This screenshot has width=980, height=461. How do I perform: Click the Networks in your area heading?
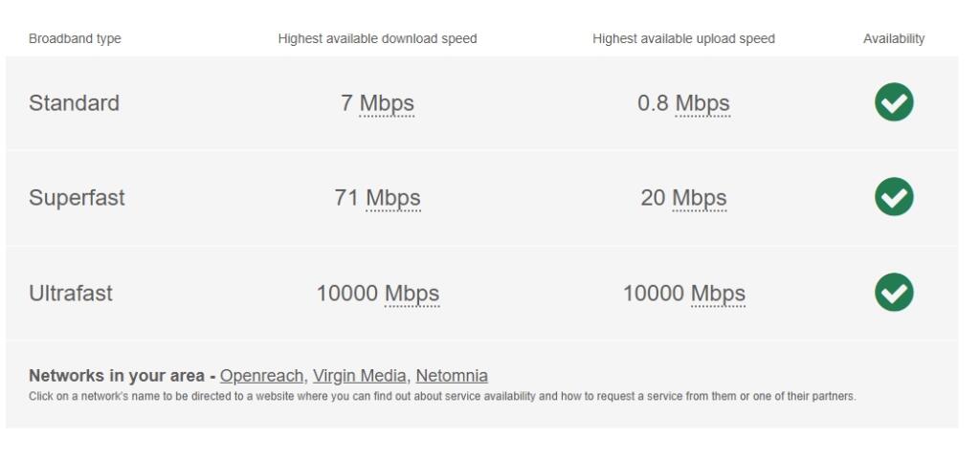pos(116,376)
